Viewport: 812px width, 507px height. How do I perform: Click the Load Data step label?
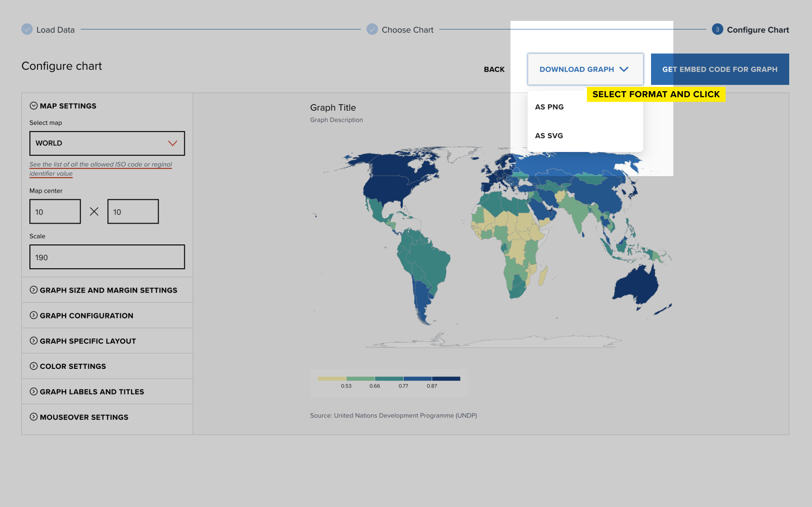56,30
